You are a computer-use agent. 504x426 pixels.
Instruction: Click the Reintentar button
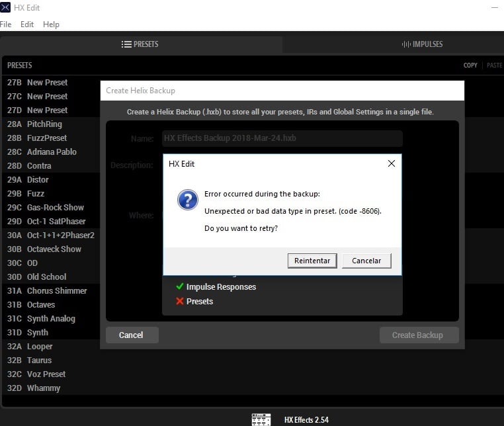pyautogui.click(x=312, y=261)
